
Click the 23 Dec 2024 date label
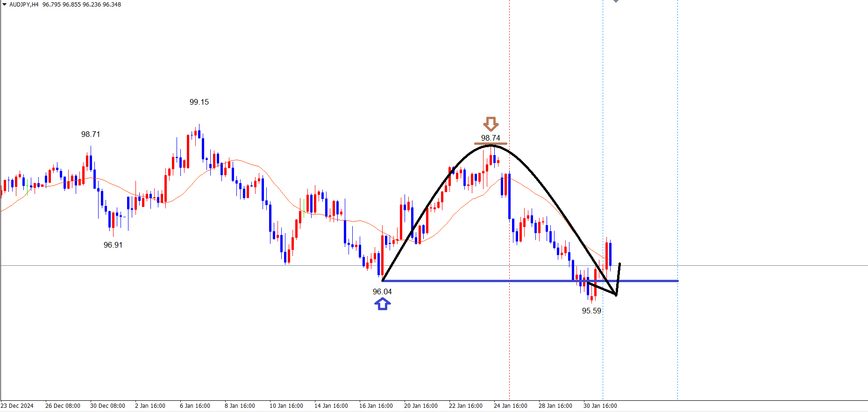click(x=17, y=405)
